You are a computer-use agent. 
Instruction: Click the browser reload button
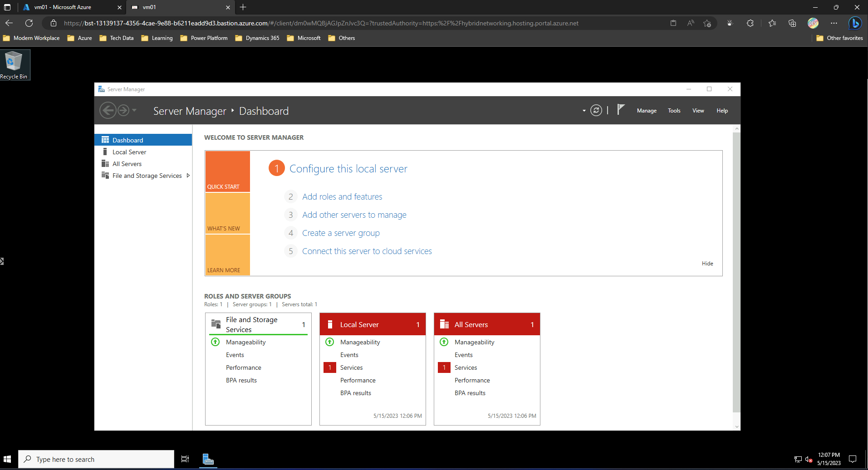(x=29, y=23)
